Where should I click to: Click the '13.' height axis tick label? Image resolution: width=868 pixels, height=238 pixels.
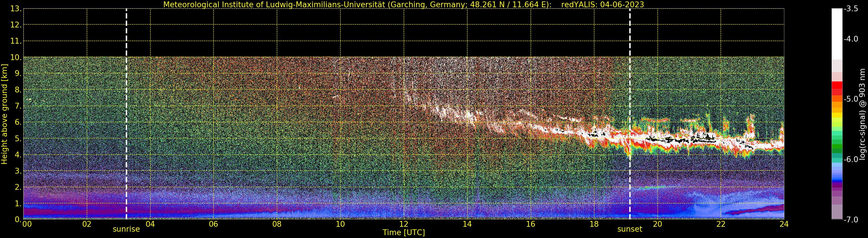pyautogui.click(x=16, y=9)
